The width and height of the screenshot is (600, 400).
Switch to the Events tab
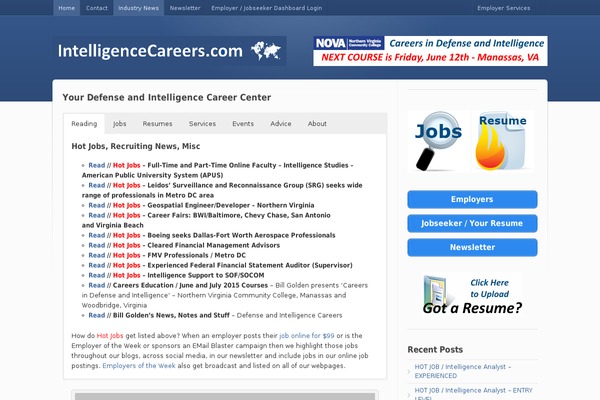pos(243,124)
